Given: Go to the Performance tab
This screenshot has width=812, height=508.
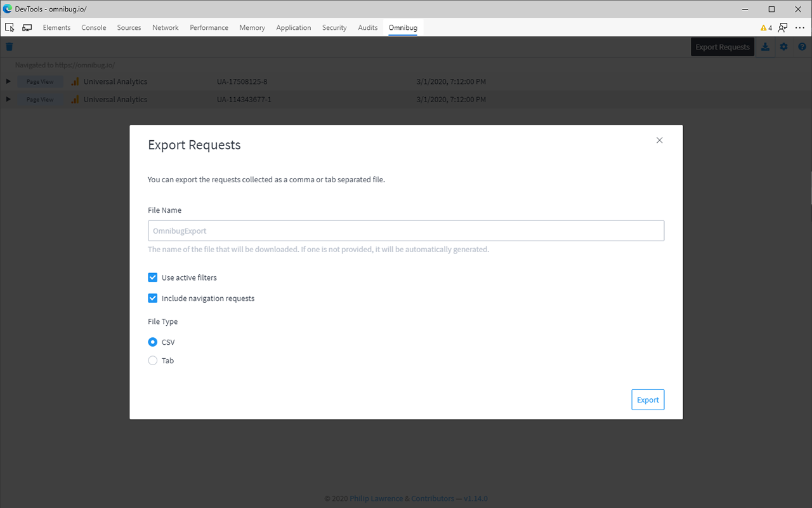Looking at the screenshot, I should click(209, 28).
